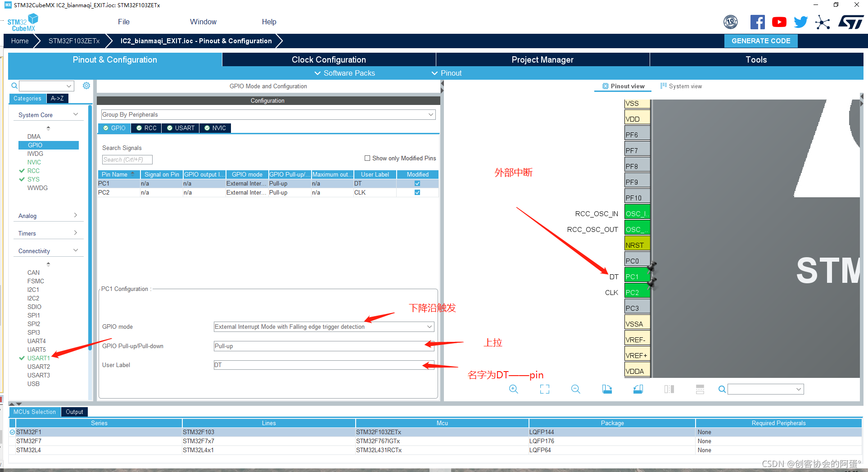Screen dimensions: 868x472
Task: Open the Pinout dropdown menu
Action: click(447, 73)
